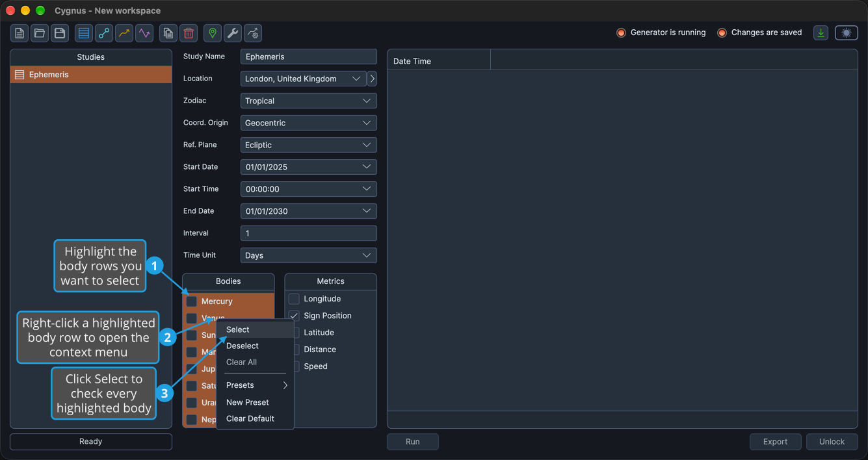Click the Export button
Screen dimensions: 868x460
tap(776, 442)
